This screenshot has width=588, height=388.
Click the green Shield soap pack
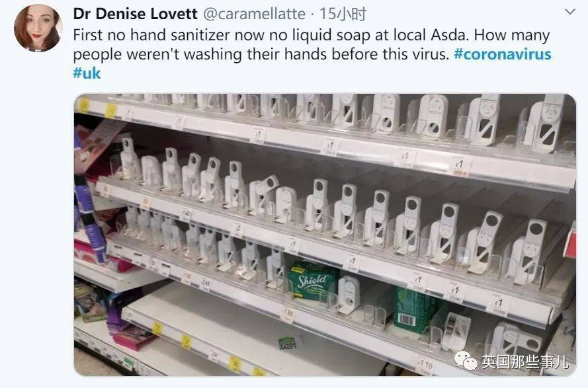(310, 281)
